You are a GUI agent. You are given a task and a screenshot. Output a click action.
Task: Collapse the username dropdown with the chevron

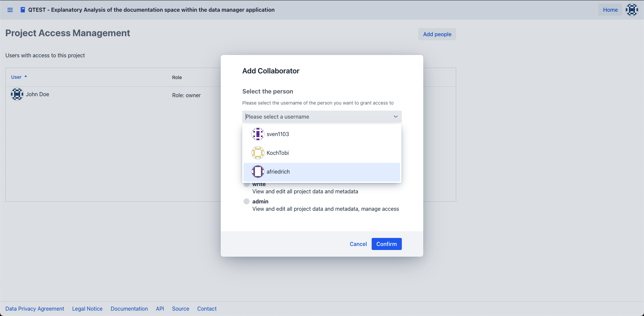(395, 117)
